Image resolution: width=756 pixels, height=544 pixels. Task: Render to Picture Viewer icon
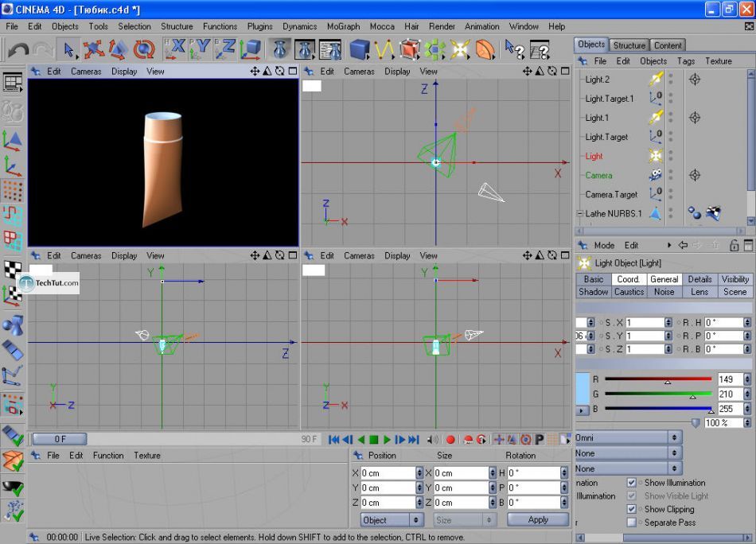(305, 49)
